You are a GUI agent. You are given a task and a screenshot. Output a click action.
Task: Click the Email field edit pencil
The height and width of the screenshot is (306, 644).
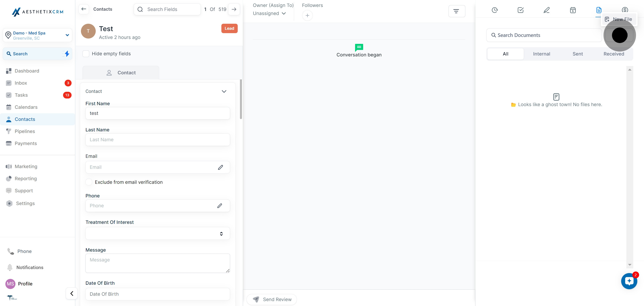(x=220, y=167)
